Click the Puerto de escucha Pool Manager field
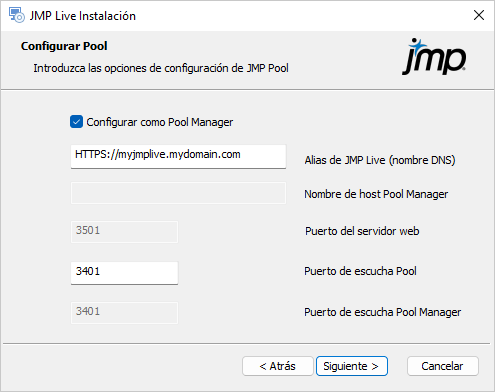 124,313
